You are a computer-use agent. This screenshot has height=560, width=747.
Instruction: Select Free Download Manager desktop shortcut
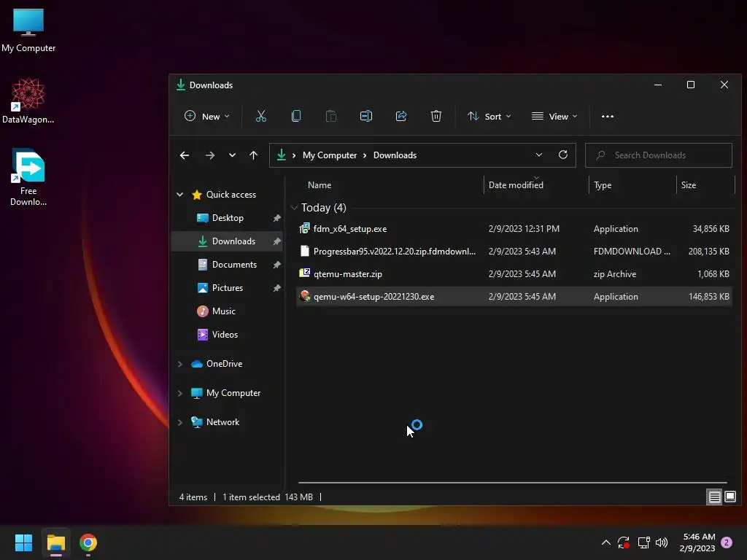(28, 177)
